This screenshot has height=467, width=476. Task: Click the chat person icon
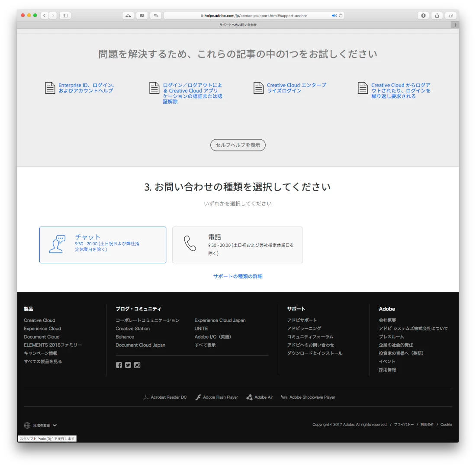(57, 244)
